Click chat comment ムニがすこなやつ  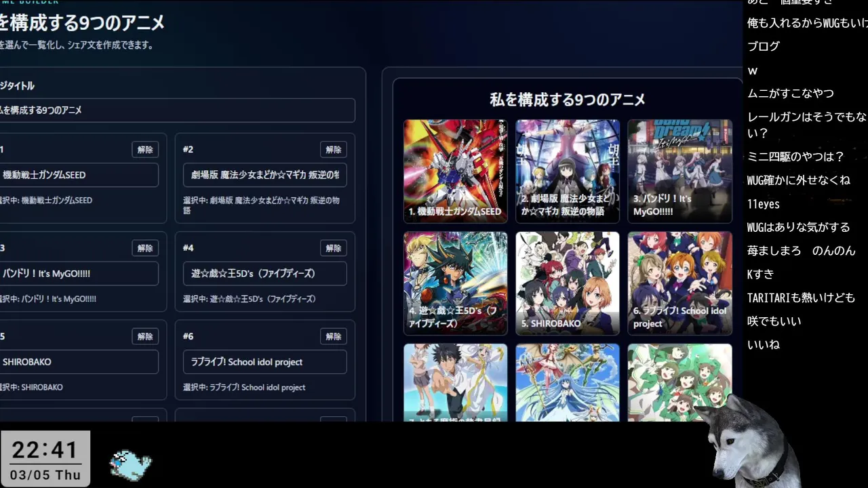[791, 94]
